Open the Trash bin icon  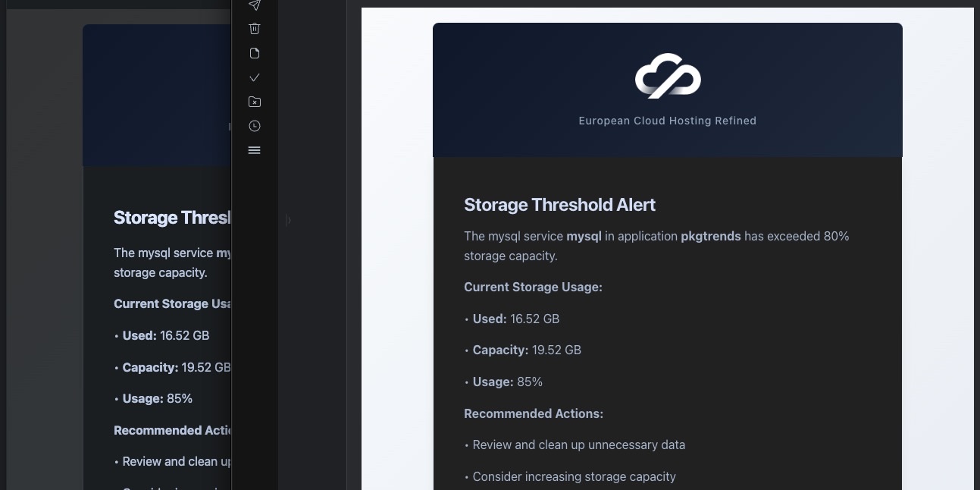click(x=255, y=29)
